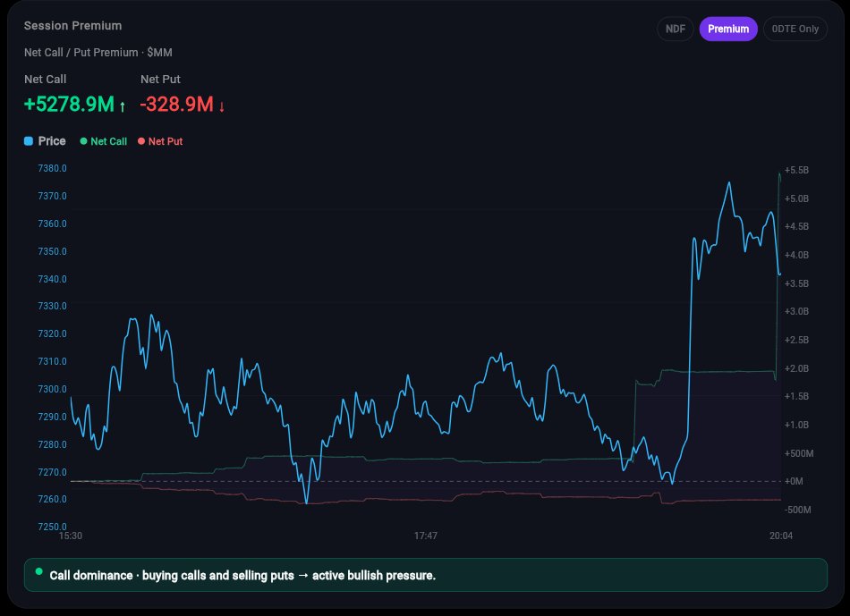Viewport: 850px width, 616px height.
Task: Click the +5278.9M Net Call value
Action: pos(70,104)
